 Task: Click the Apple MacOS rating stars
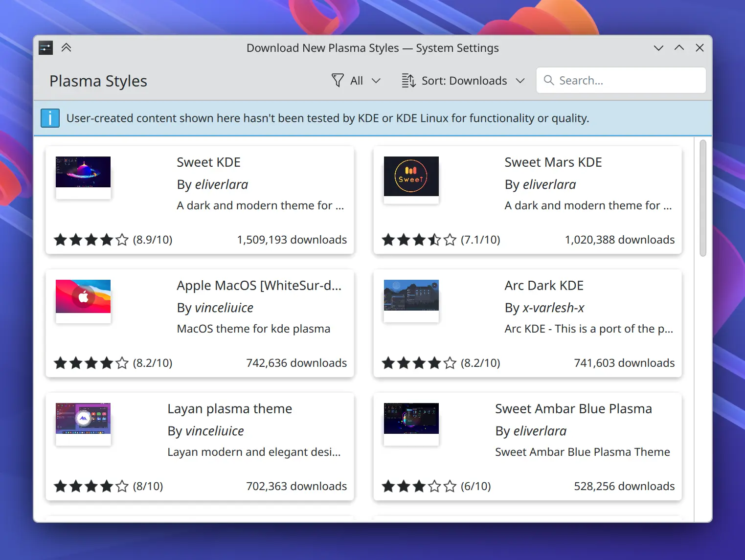(91, 363)
